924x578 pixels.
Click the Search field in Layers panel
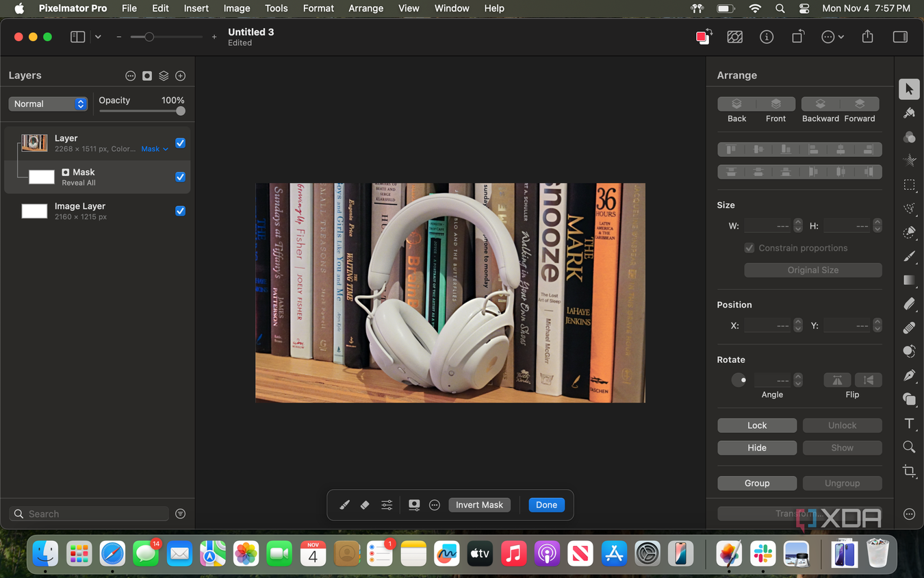pyautogui.click(x=89, y=514)
